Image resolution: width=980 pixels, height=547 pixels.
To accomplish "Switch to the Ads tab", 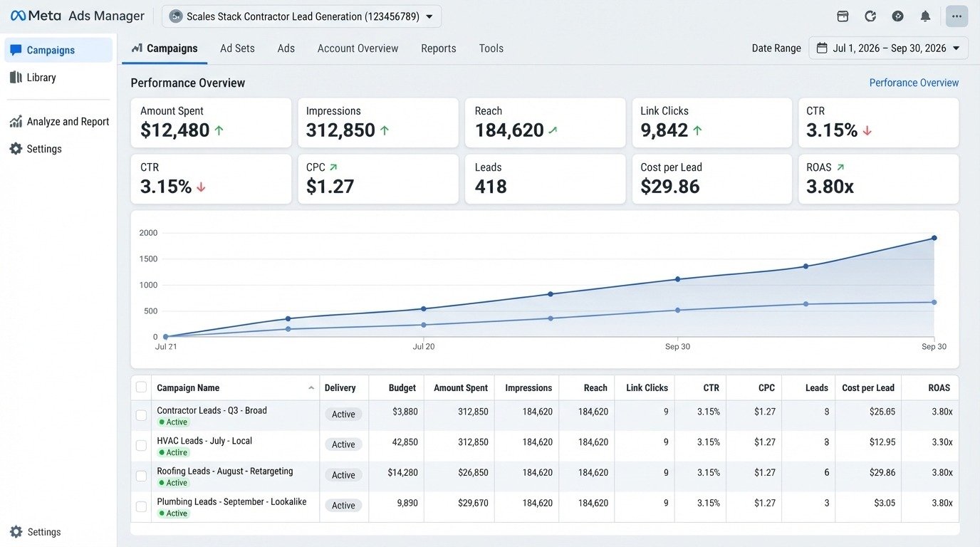I will tap(286, 48).
